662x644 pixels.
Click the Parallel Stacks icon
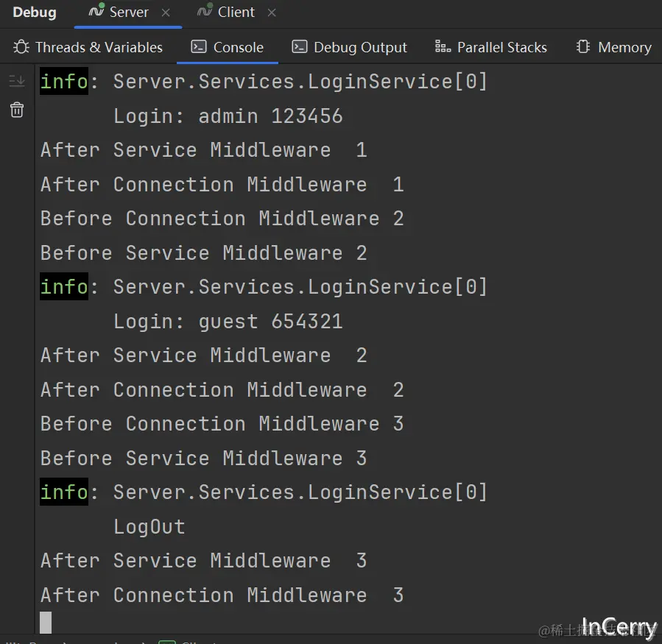[x=443, y=46]
